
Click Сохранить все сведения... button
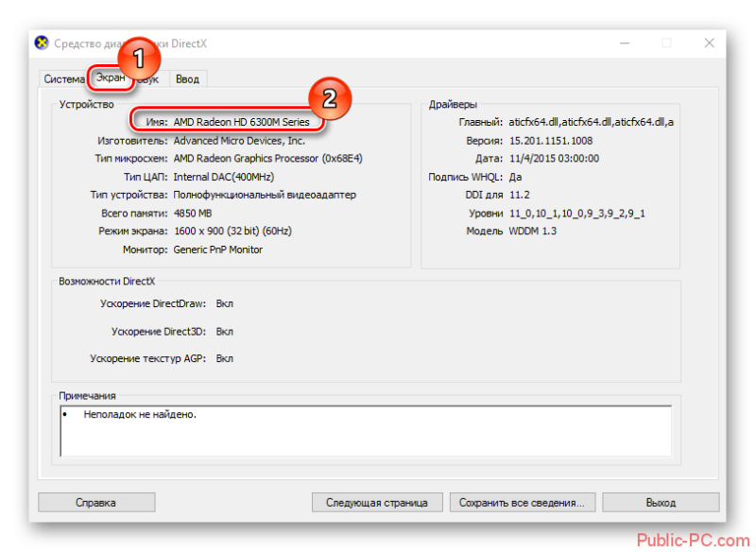click(x=523, y=502)
